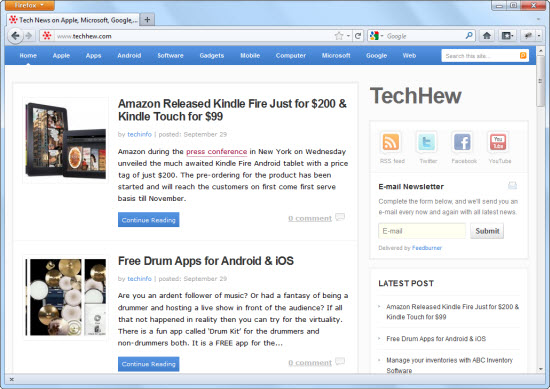Image resolution: width=550 pixels, height=389 pixels.
Task: Open the Feedburner link
Action: point(427,248)
